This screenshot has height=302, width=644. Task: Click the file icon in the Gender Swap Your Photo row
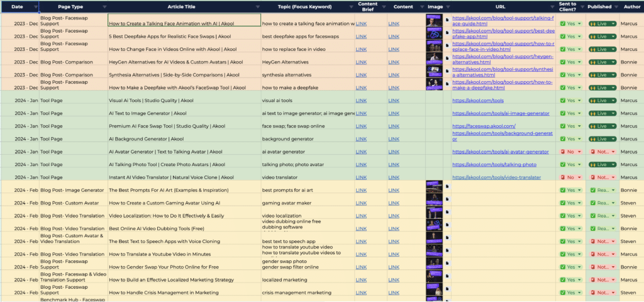[447, 262]
